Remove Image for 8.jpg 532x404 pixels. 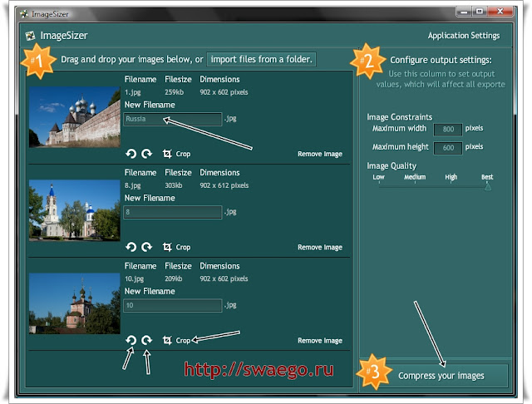click(320, 247)
